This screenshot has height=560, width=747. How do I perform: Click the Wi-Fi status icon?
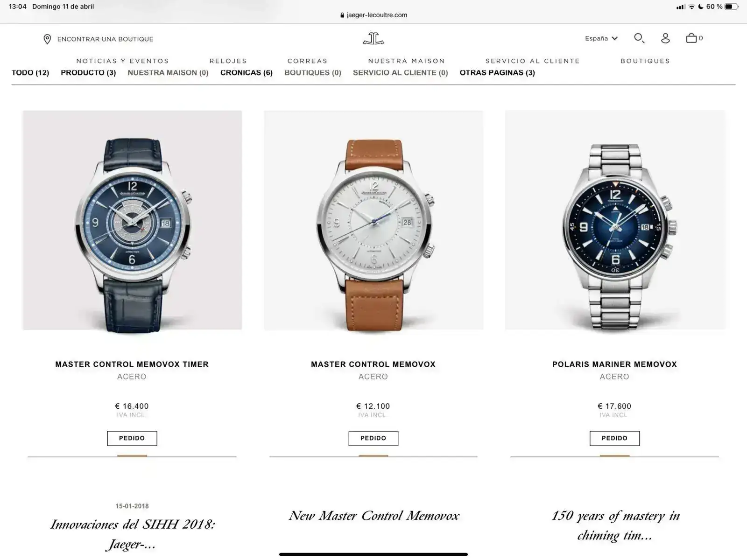691,7
